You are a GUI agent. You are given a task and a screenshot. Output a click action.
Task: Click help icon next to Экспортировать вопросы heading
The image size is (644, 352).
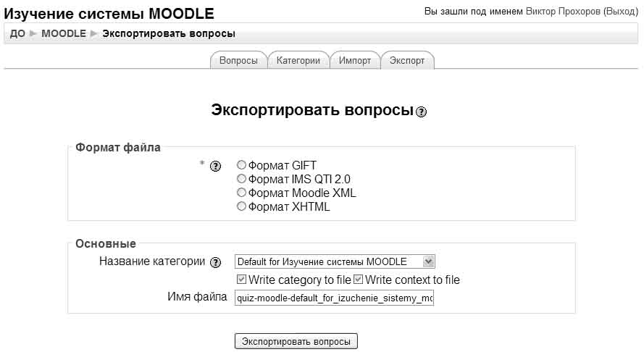[422, 112]
